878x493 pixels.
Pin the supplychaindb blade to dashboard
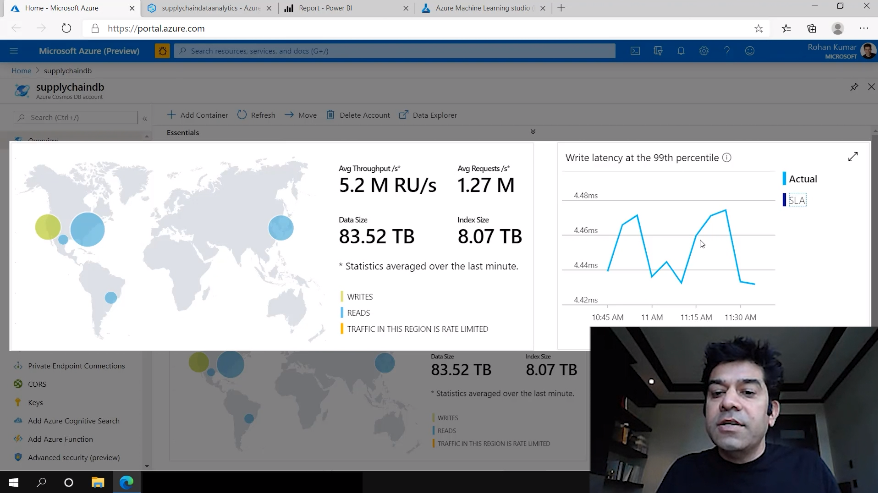[x=853, y=88]
